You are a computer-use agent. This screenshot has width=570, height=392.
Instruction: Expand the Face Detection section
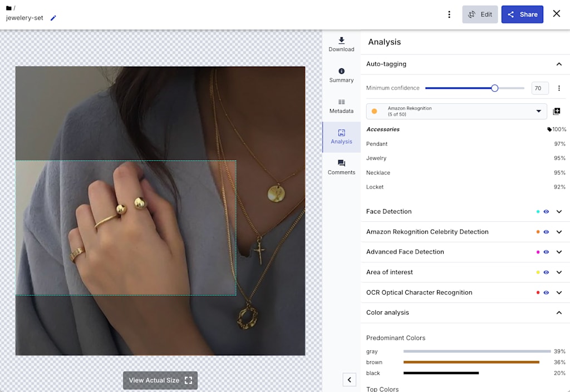click(x=559, y=212)
